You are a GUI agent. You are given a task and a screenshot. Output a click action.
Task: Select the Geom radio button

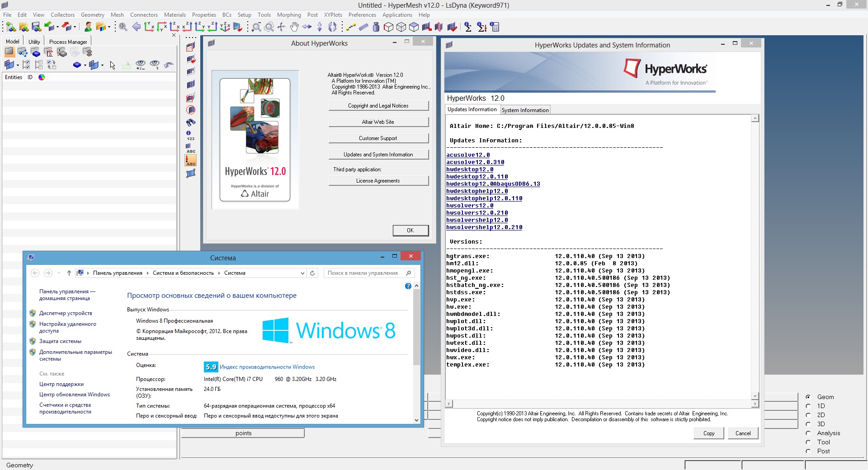coord(808,397)
